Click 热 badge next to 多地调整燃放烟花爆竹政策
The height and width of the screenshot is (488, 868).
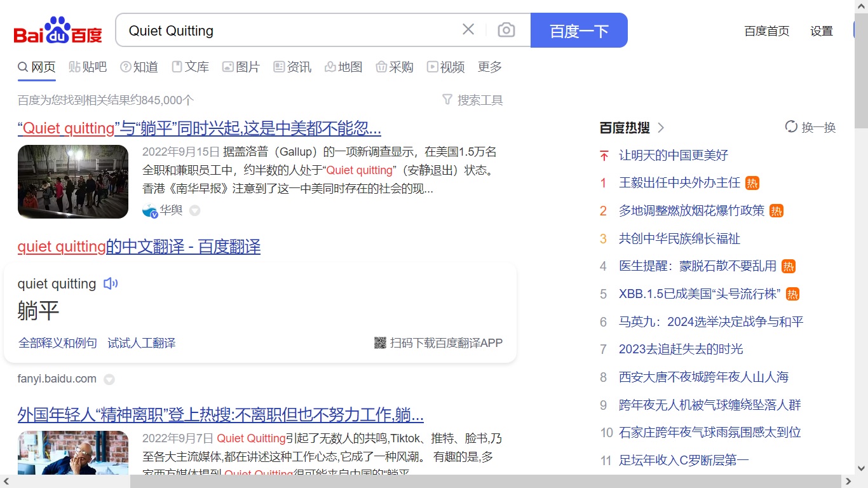776,211
